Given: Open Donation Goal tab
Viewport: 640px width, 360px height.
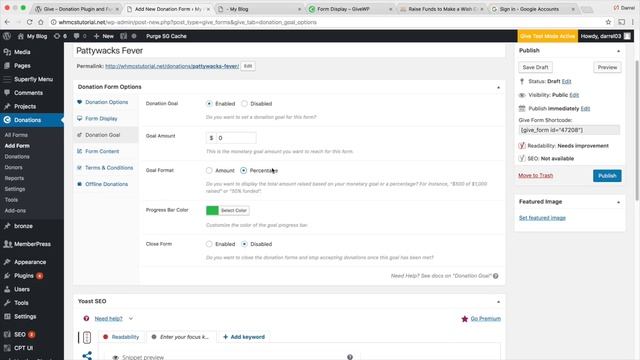Looking at the screenshot, I should (x=102, y=135).
